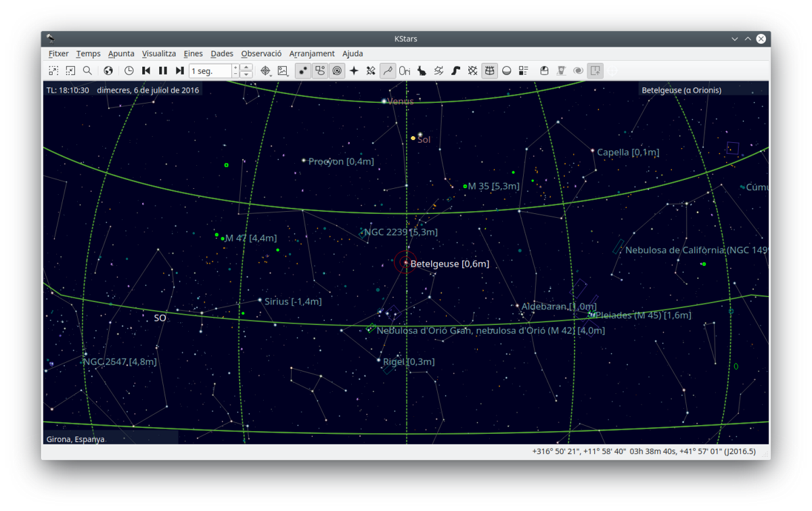The height and width of the screenshot is (511, 812).
Task: Open geographic location via the globe icon
Action: [108, 70]
